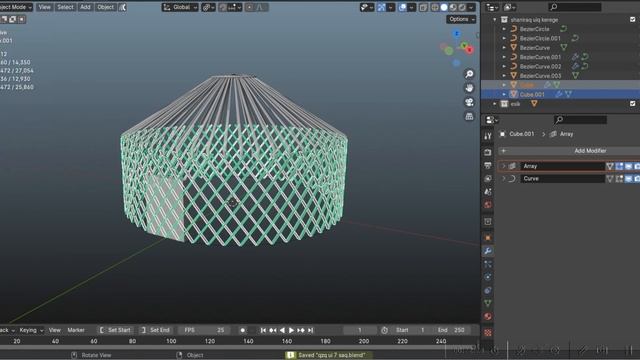Screen dimensions: 640x360
Task: Click the red X axis navigation gizmo ball
Action: click(x=470, y=50)
